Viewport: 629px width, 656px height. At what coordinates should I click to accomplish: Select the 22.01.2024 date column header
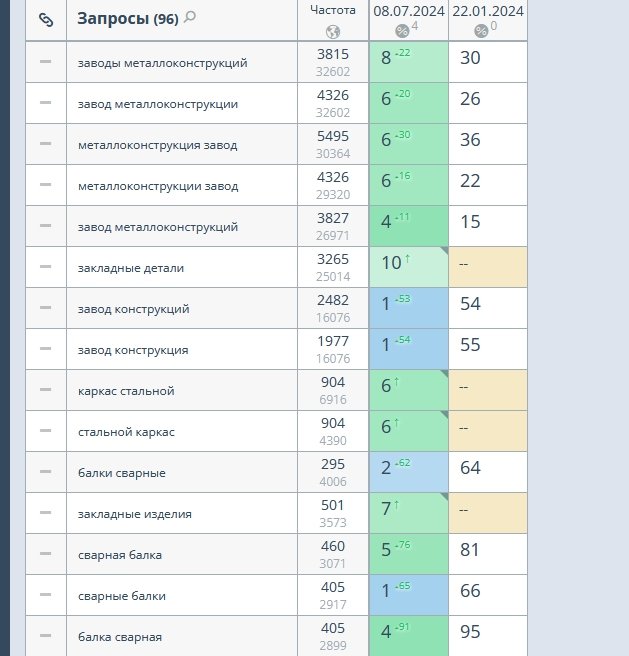pos(487,11)
